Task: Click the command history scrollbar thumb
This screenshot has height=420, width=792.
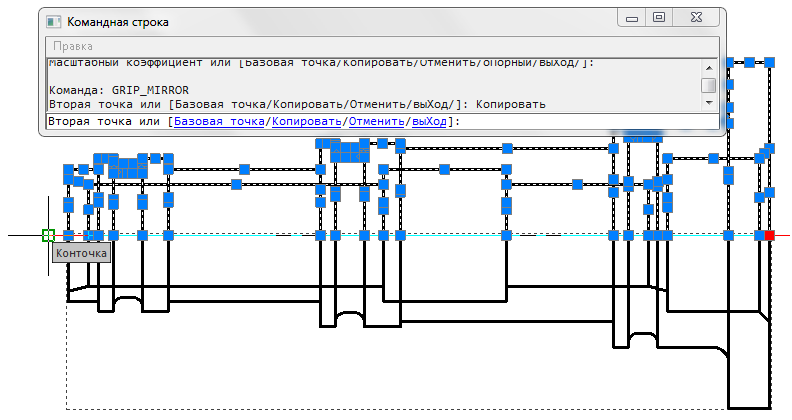Action: coord(709,85)
